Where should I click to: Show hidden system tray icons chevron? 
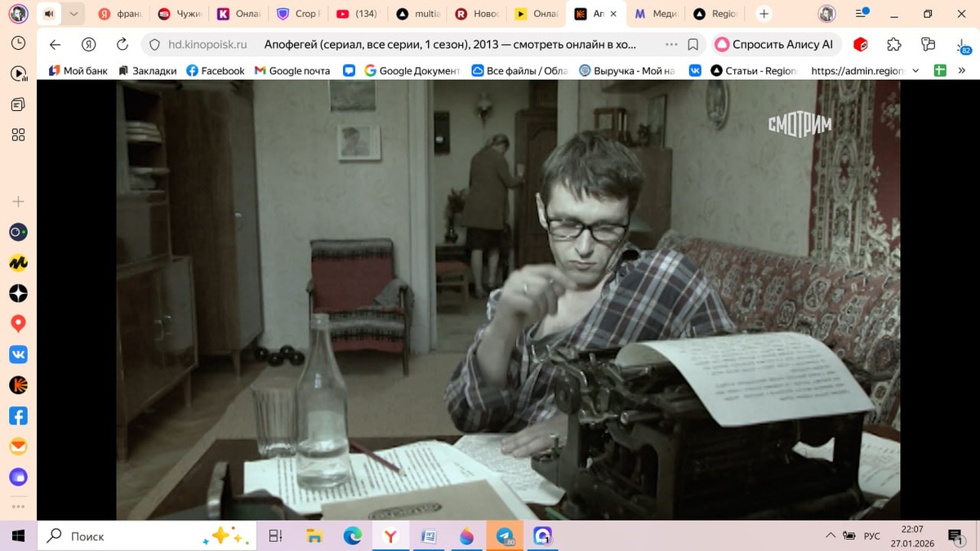[x=831, y=536]
